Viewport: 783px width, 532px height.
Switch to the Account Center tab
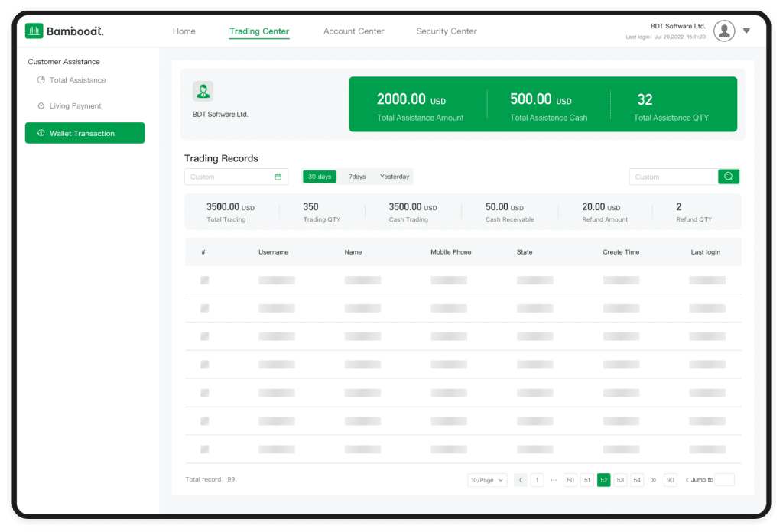[353, 31]
